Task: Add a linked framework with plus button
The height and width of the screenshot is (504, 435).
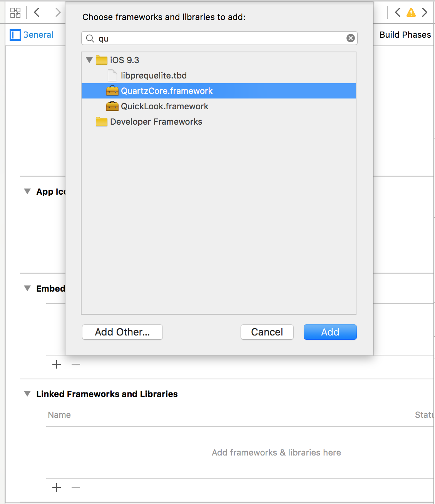Action: 57,487
